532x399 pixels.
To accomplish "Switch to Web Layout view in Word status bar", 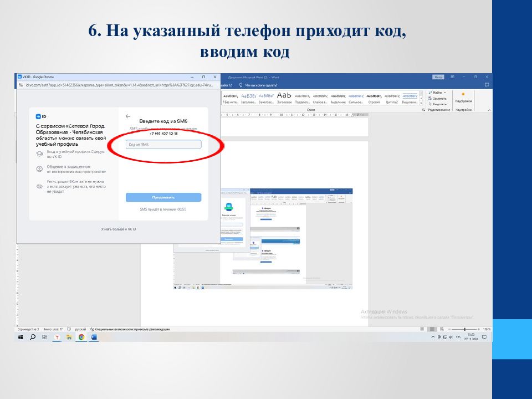I will (x=442, y=329).
